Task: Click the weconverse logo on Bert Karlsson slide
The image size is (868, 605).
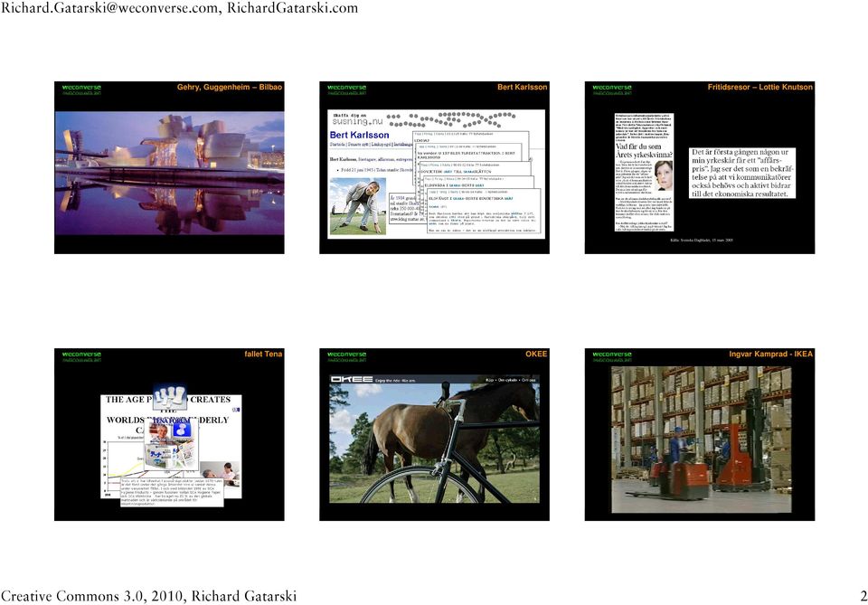Action: click(346, 90)
